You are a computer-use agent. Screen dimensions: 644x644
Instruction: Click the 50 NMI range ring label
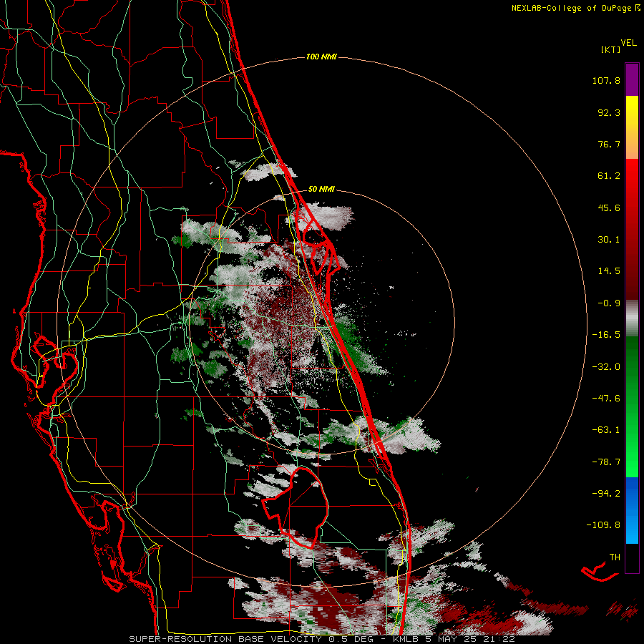pyautogui.click(x=321, y=190)
